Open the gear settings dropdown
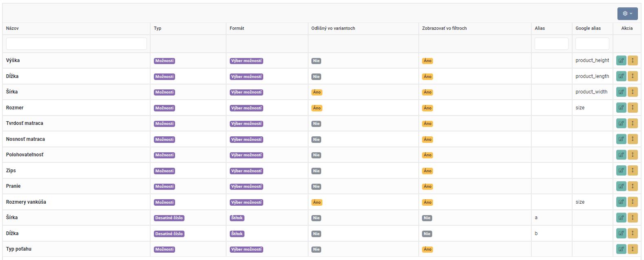The image size is (644, 260). [627, 13]
